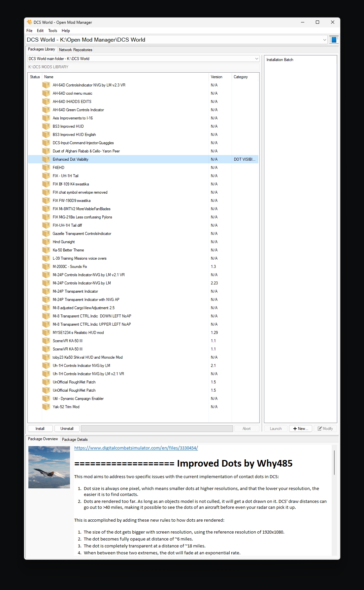The image size is (364, 590).
Task: Click the package overview vertical scrollbar
Action: 334,462
